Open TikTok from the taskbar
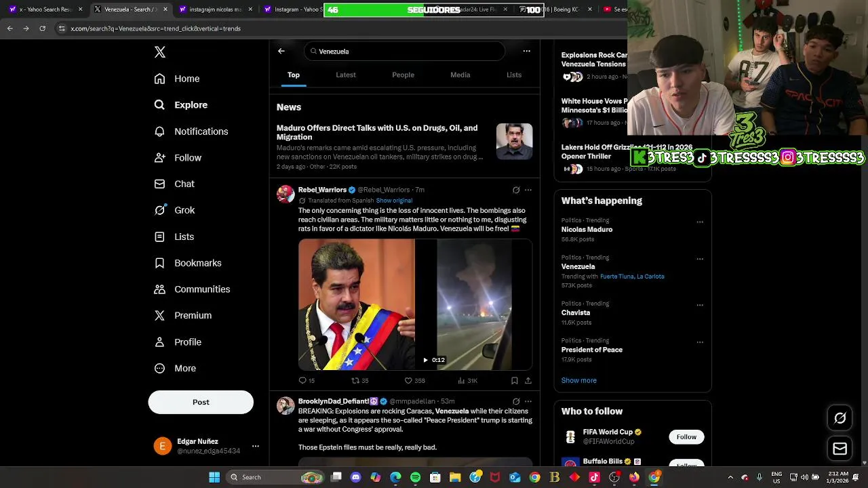Screen dimensions: 868x488 coord(594,477)
